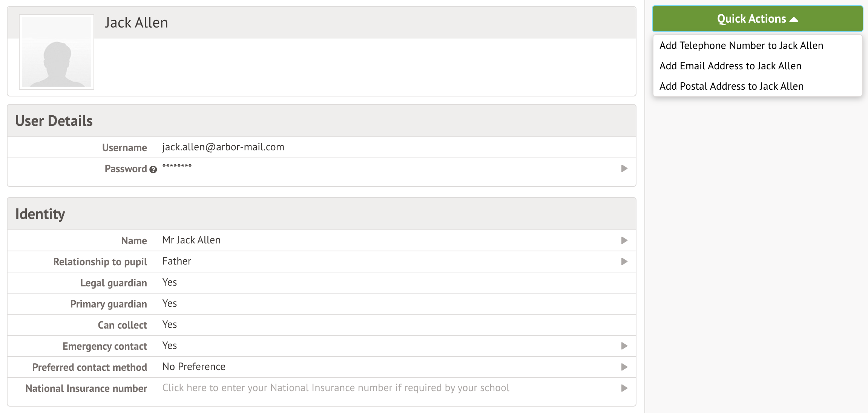This screenshot has width=868, height=413.
Task: Expand the Name row arrow
Action: (624, 240)
